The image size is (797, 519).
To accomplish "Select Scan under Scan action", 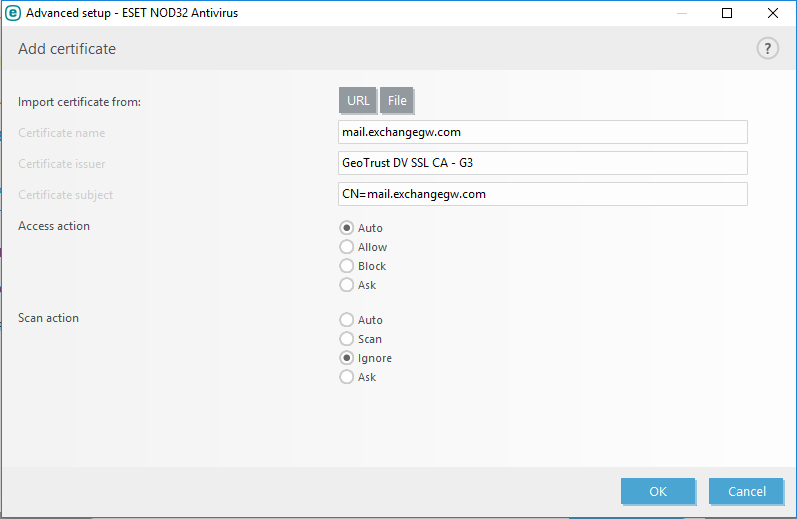I will 347,339.
